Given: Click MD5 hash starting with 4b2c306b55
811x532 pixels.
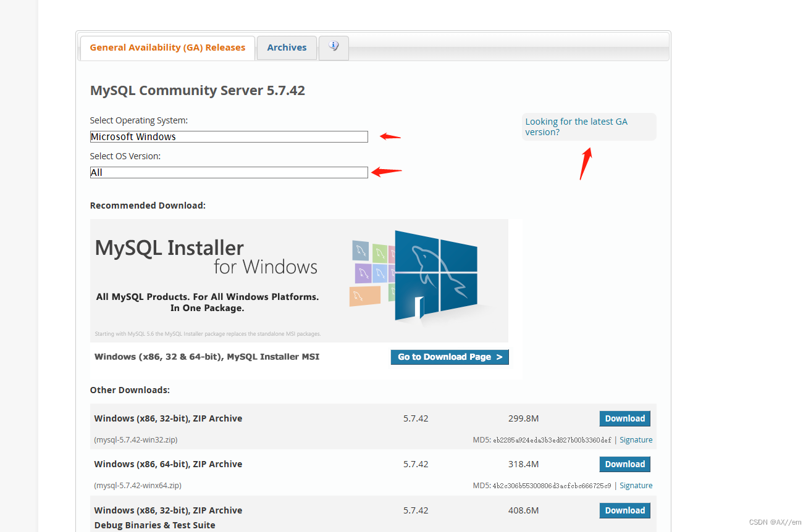Looking at the screenshot, I should click(x=552, y=486).
